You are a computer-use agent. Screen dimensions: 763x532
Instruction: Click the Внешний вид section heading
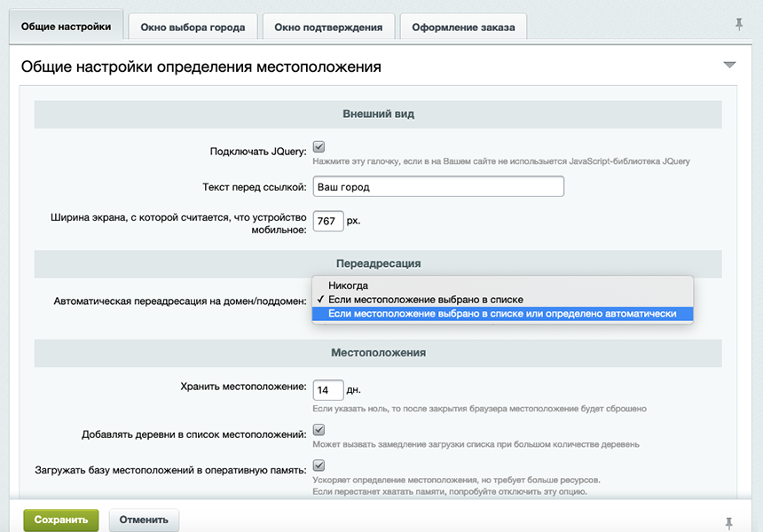[x=378, y=114]
